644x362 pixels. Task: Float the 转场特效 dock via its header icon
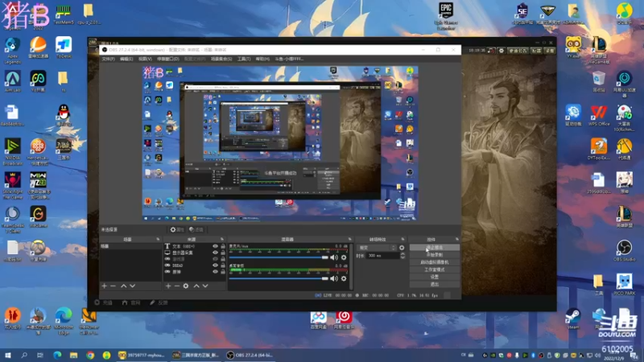[x=402, y=239]
